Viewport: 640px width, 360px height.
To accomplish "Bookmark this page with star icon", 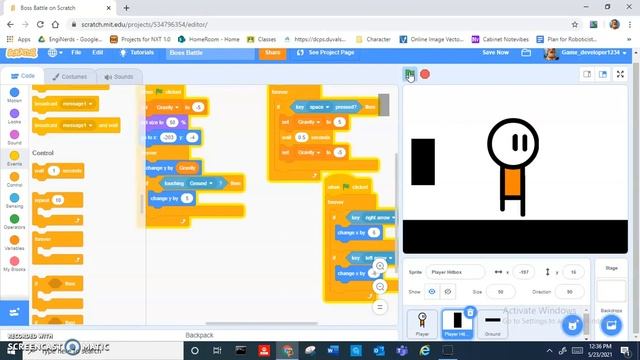I will tap(575, 24).
